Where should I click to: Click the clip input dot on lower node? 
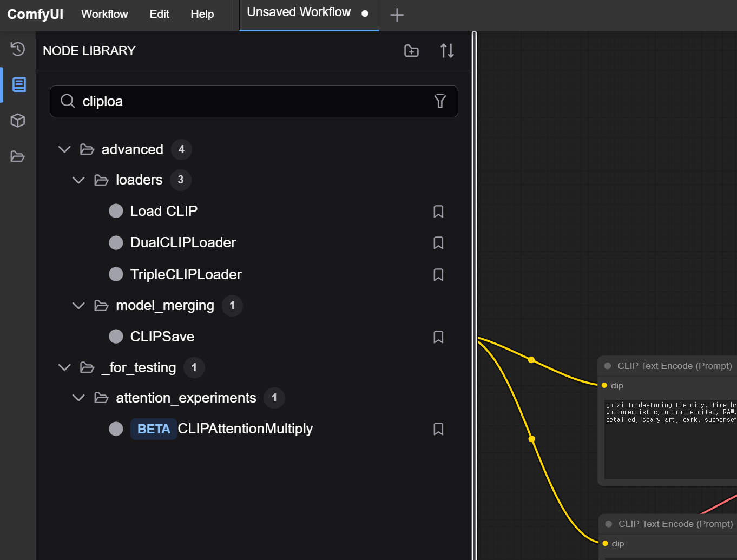[606, 543]
